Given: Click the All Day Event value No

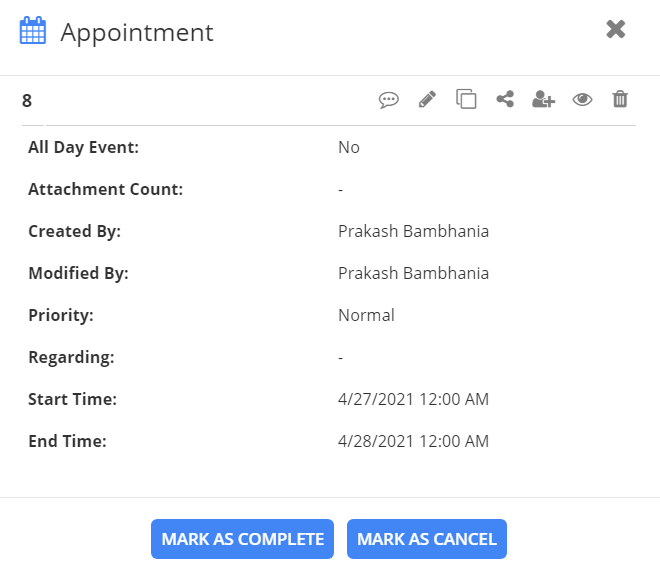Looking at the screenshot, I should pos(349,147).
